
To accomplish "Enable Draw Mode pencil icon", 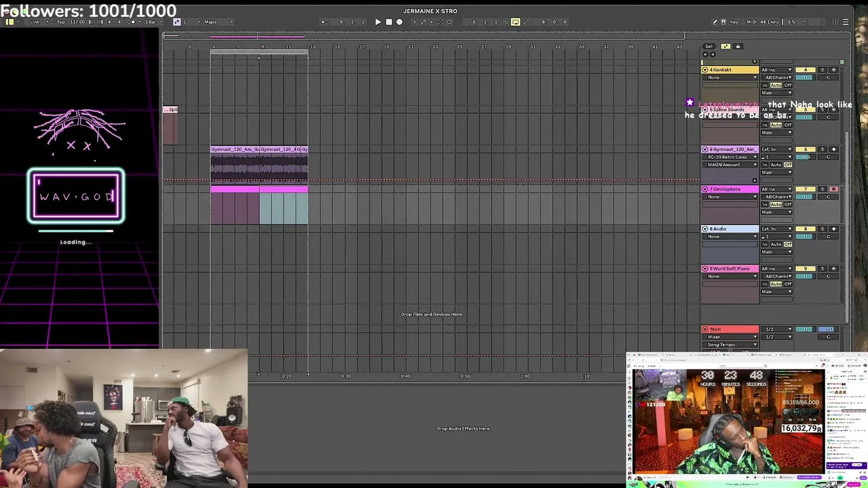I will pos(715,22).
